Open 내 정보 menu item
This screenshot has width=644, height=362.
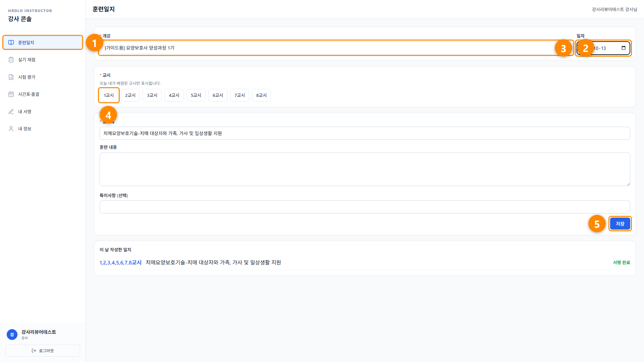(43, 129)
